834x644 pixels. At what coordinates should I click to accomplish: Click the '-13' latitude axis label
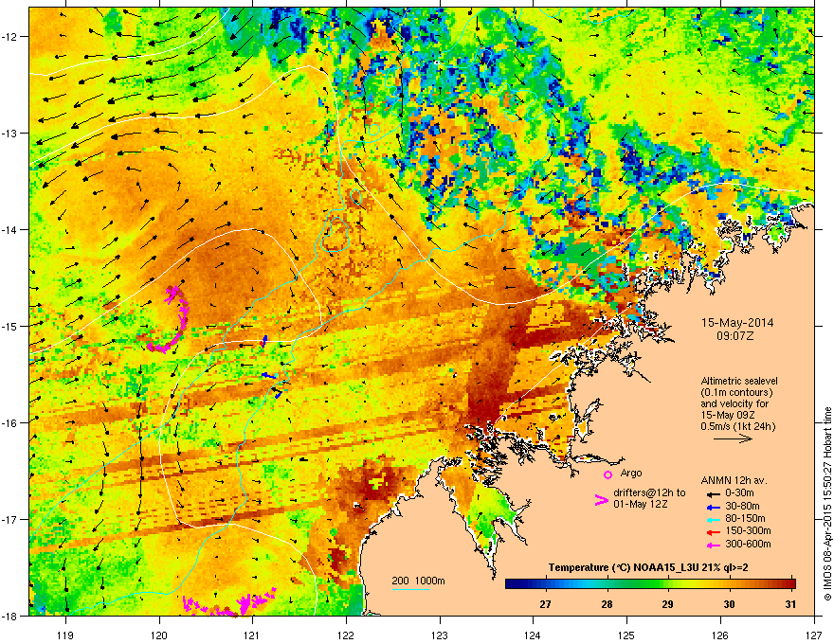[x=10, y=133]
